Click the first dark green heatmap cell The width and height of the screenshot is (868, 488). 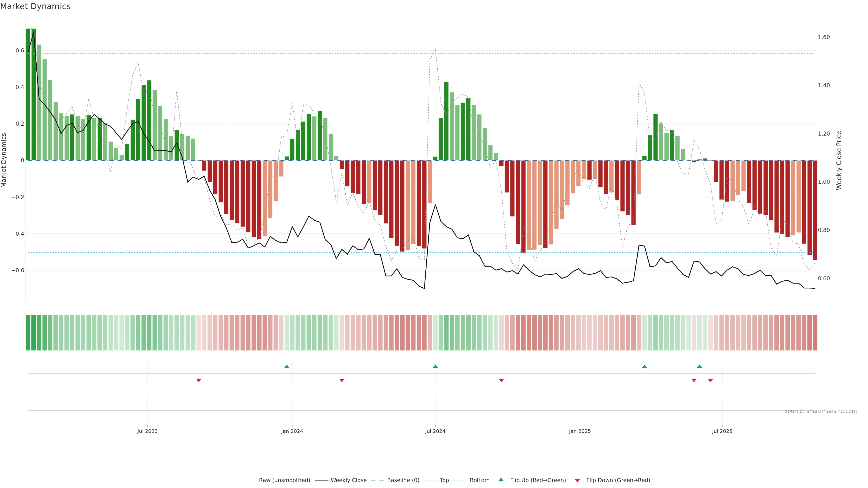pyautogui.click(x=28, y=333)
